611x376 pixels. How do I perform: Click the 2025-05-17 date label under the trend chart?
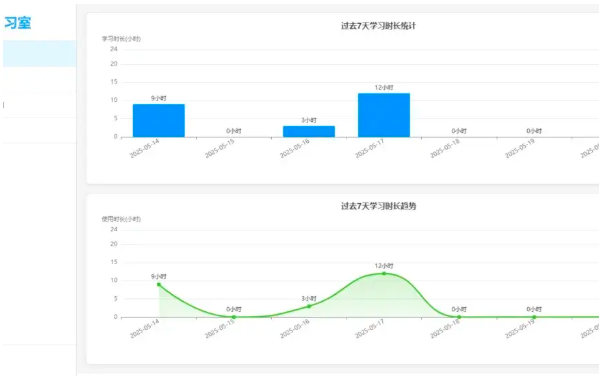pyautogui.click(x=370, y=329)
